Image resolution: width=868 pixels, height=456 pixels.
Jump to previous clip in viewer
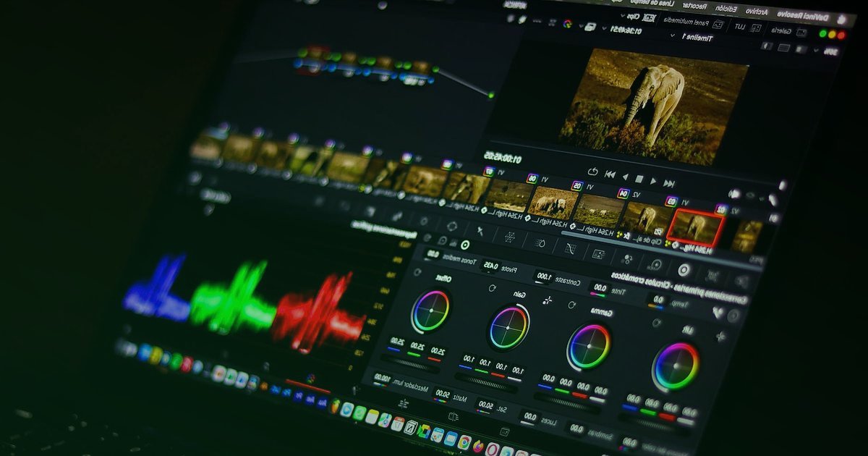point(669,183)
